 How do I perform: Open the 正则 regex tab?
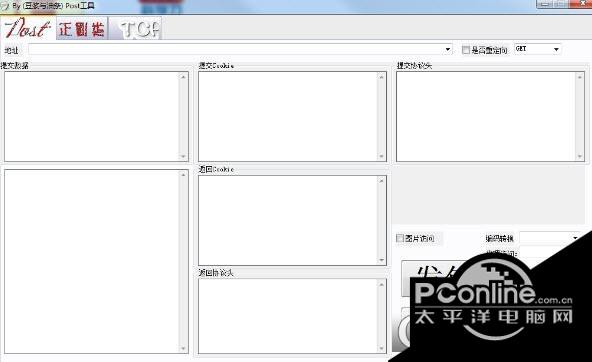coord(82,28)
